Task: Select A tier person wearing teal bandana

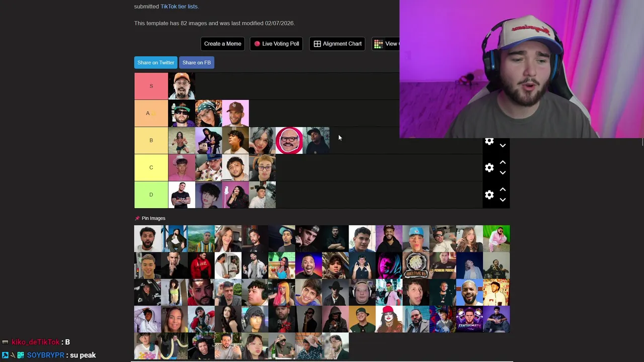Action: coord(209,113)
